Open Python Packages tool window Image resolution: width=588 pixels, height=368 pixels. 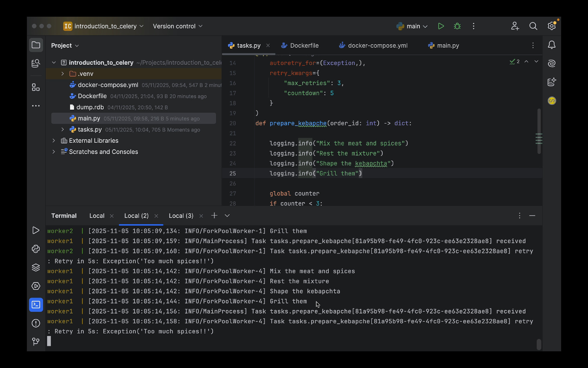tap(36, 267)
